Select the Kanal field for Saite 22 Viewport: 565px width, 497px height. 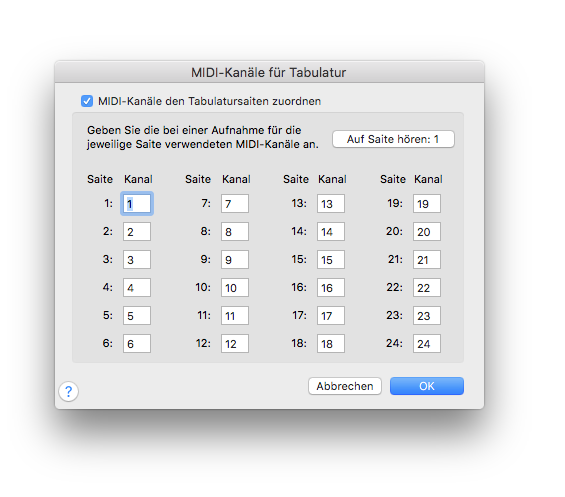pos(427,288)
